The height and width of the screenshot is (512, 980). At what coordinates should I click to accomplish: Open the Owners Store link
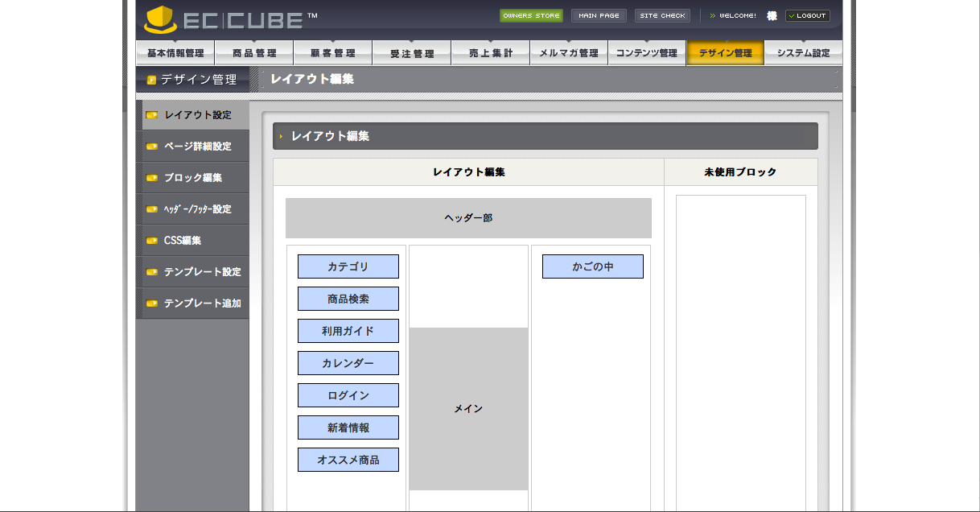531,15
